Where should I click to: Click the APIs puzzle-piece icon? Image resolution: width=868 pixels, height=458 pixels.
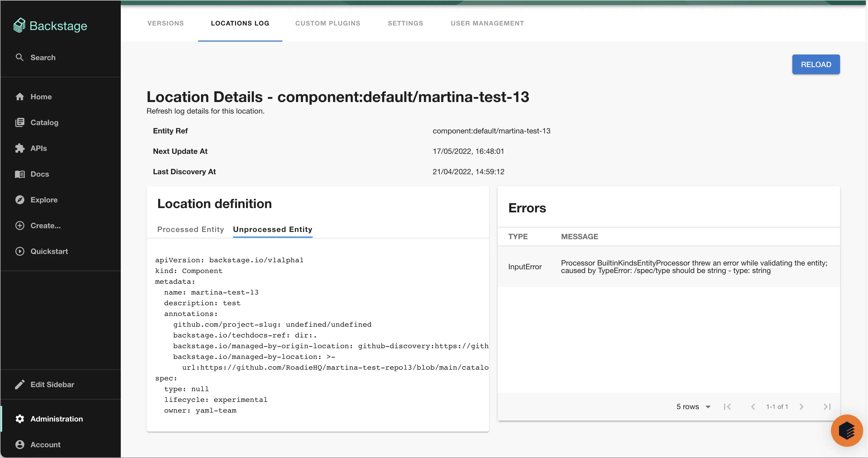coord(20,148)
